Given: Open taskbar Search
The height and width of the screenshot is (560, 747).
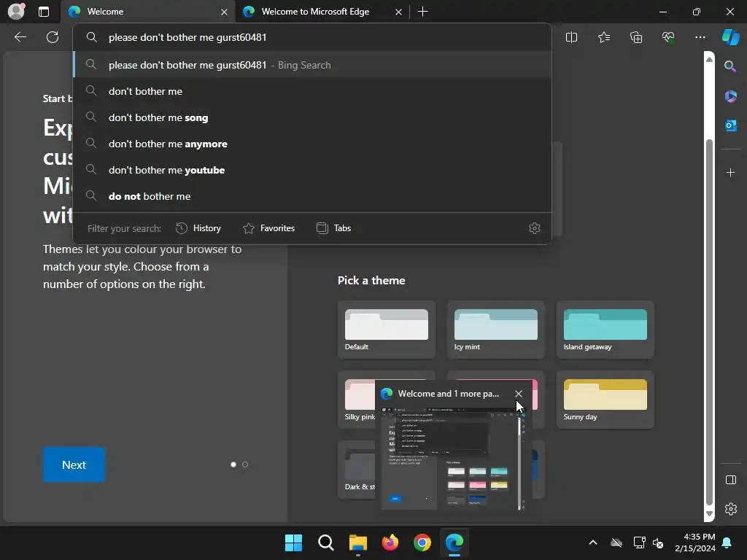Looking at the screenshot, I should pos(326,542).
